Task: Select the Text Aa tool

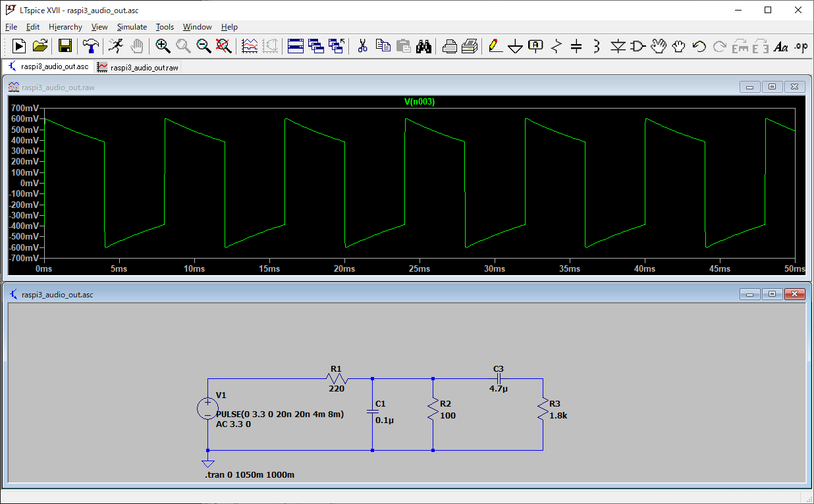Action: pos(780,46)
